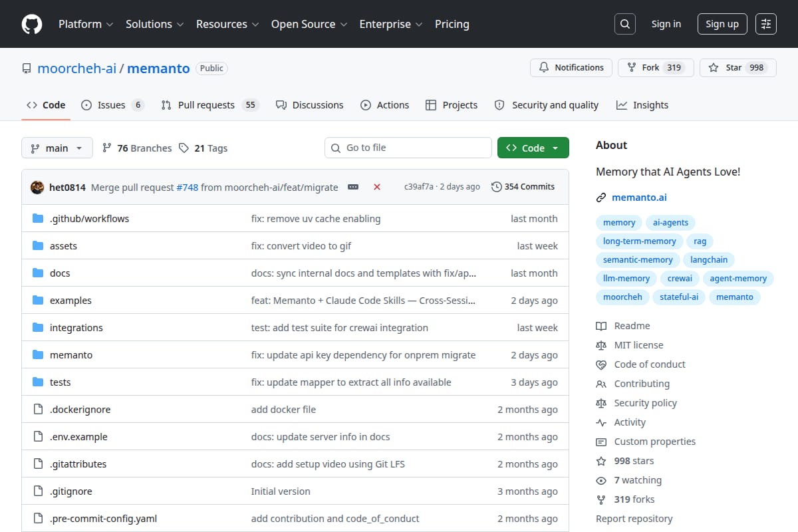
Task: Toggle Notifications for this repository
Action: point(571,68)
